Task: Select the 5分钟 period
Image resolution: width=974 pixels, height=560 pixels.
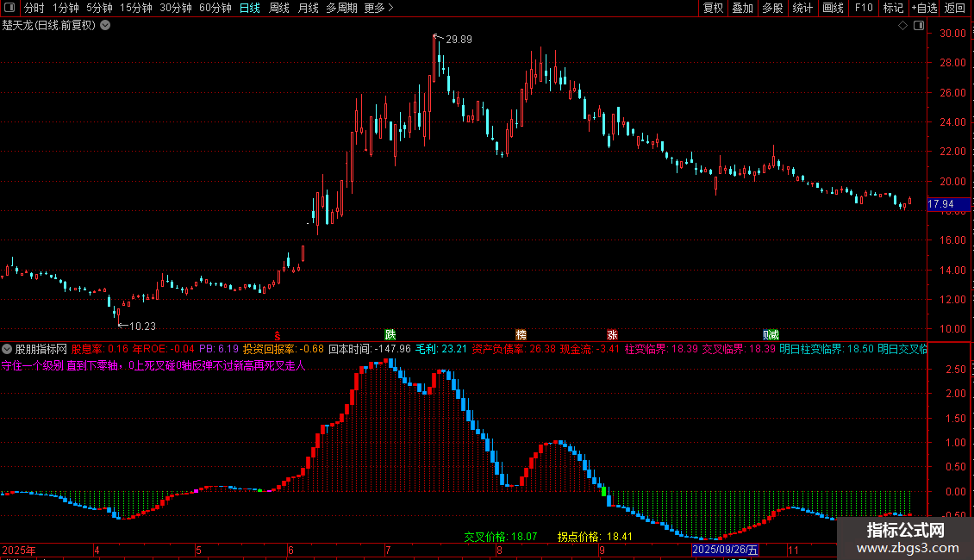Action: (99, 8)
